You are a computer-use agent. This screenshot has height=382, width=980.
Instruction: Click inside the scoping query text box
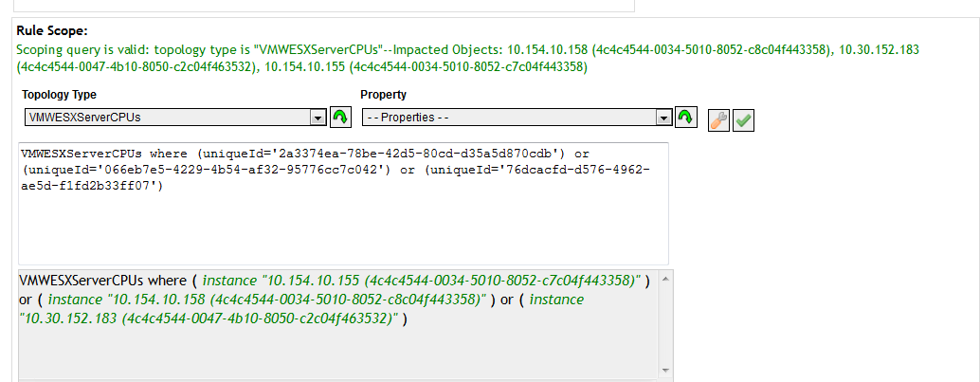[343, 203]
